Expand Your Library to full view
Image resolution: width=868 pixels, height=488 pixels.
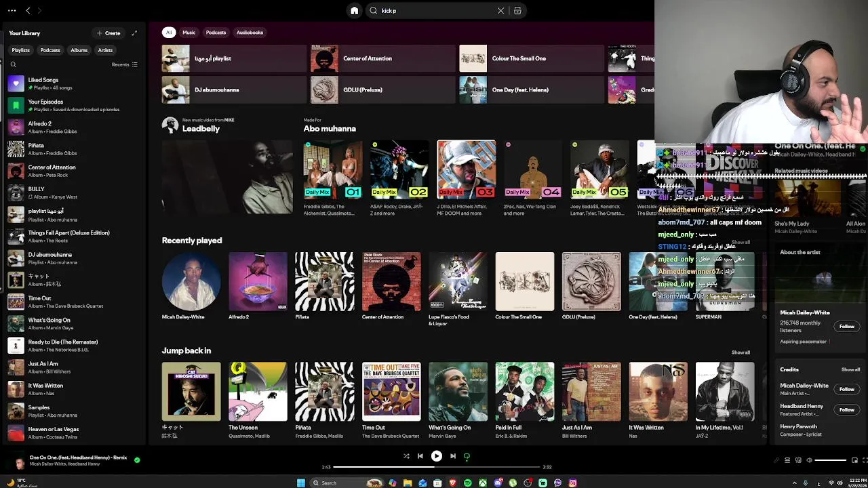point(134,33)
